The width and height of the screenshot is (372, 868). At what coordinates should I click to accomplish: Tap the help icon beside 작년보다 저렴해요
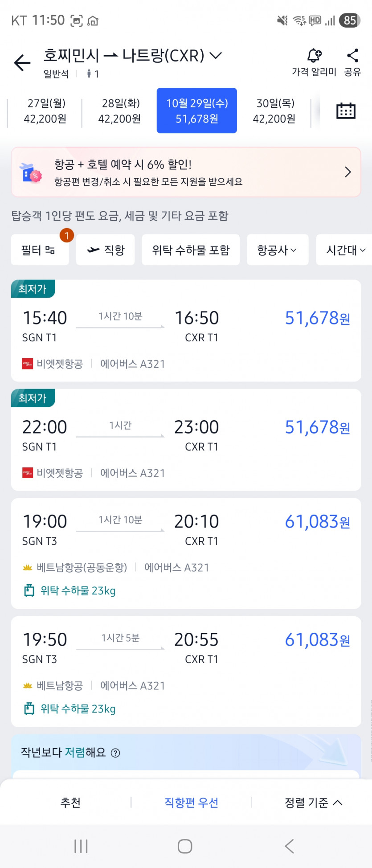click(115, 753)
